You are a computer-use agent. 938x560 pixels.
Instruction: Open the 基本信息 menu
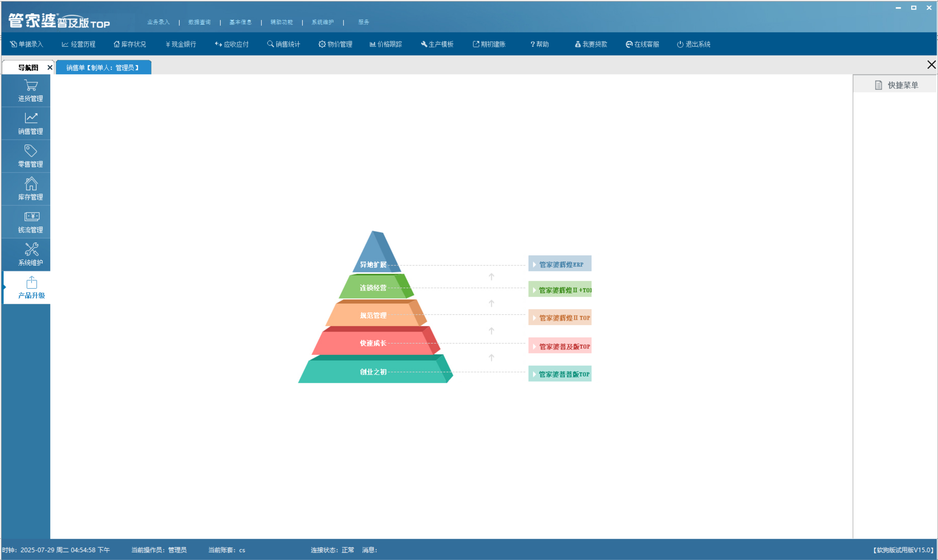pyautogui.click(x=240, y=22)
